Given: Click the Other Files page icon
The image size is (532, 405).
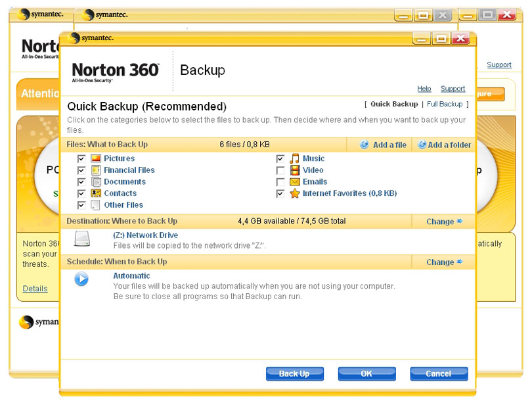Looking at the screenshot, I should click(96, 205).
